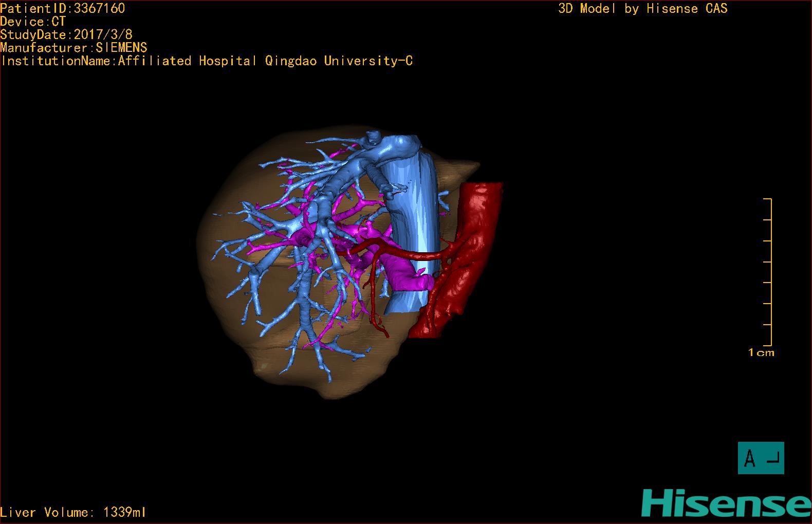Click the '3D Model by Hisense CAS' caption
Viewport: 812px width, 524px height.
pyautogui.click(x=643, y=9)
